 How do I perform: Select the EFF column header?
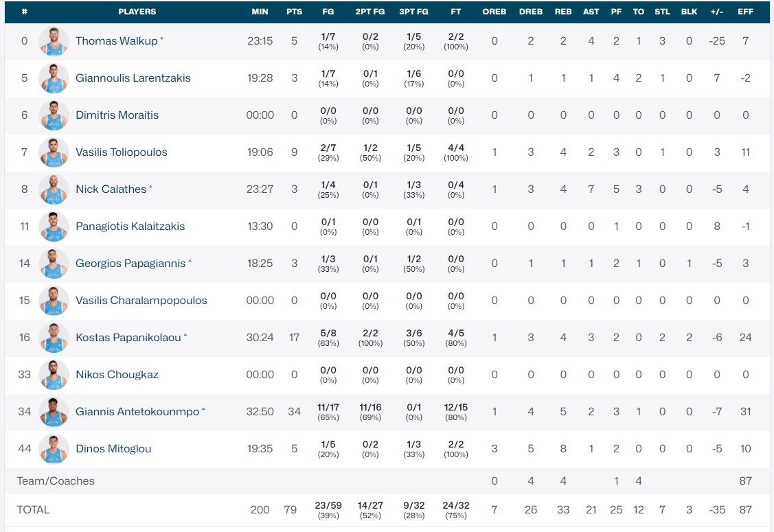tap(745, 12)
